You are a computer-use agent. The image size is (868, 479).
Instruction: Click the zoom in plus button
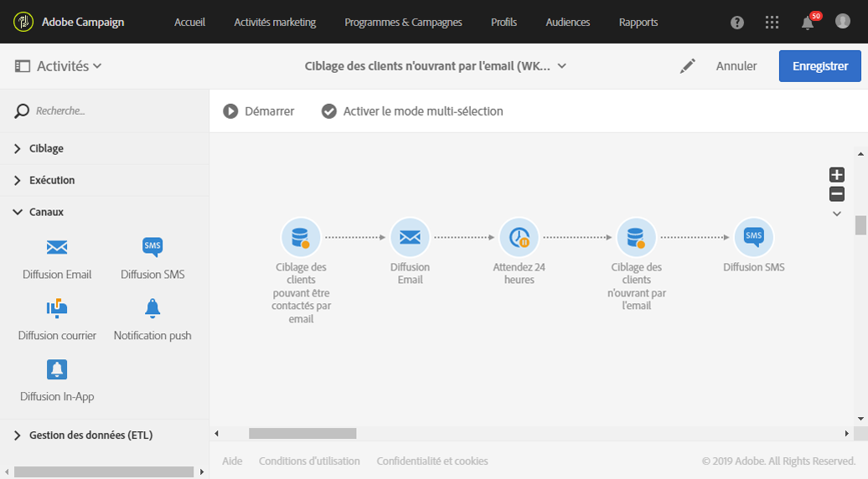click(836, 174)
